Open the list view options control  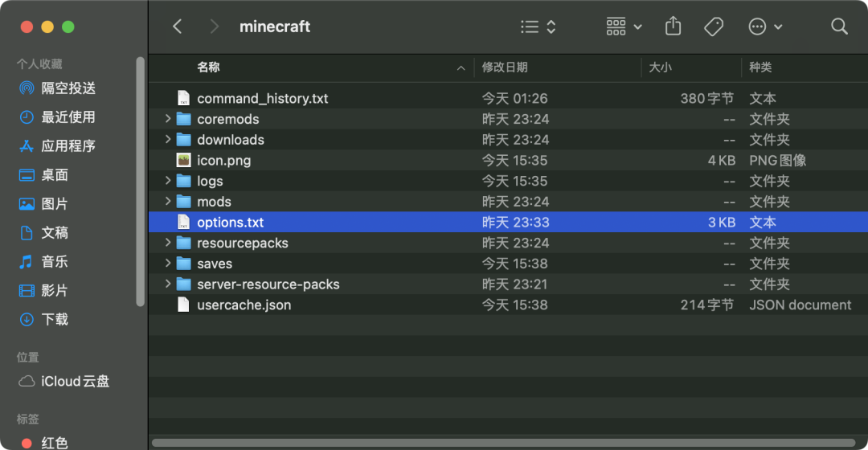(x=538, y=27)
